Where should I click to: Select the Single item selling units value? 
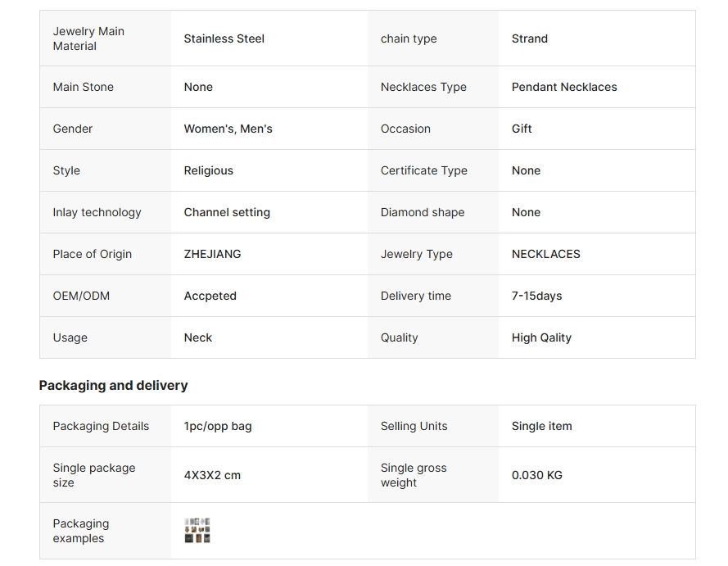point(542,426)
